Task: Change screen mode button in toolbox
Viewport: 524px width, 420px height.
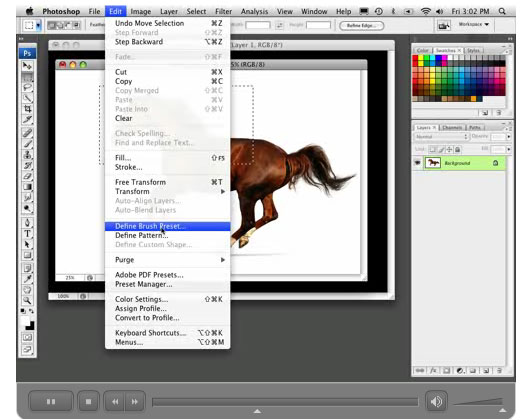Action: pos(27,349)
